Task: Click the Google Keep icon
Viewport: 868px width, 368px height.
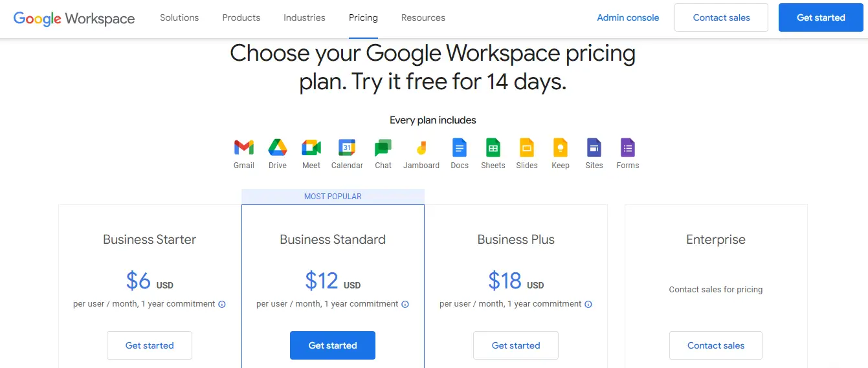Action: 561,148
